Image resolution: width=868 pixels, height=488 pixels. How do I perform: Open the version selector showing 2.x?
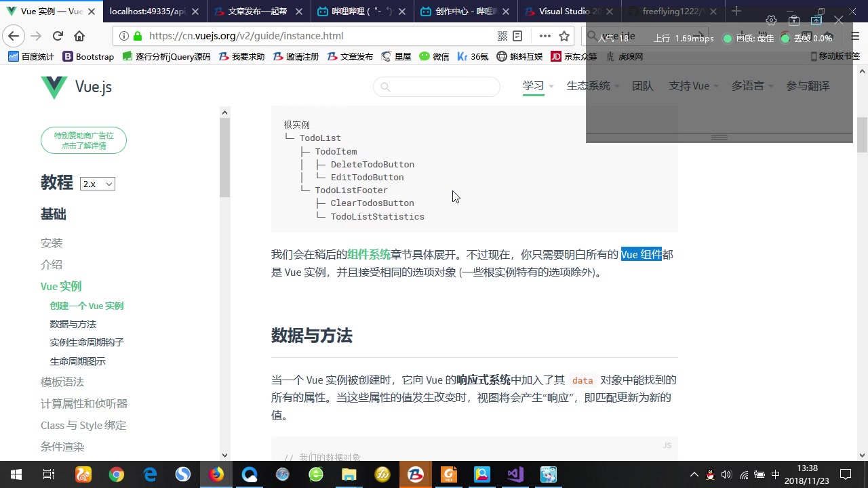point(97,183)
